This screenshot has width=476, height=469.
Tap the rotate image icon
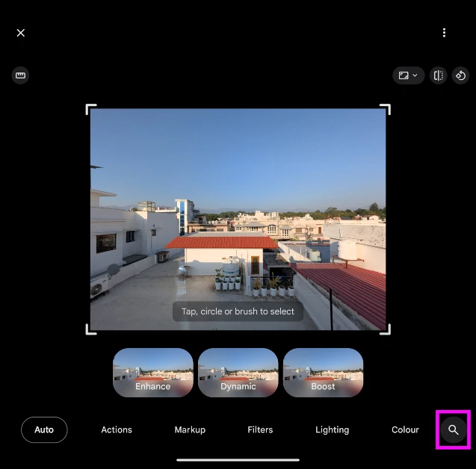[x=460, y=75]
